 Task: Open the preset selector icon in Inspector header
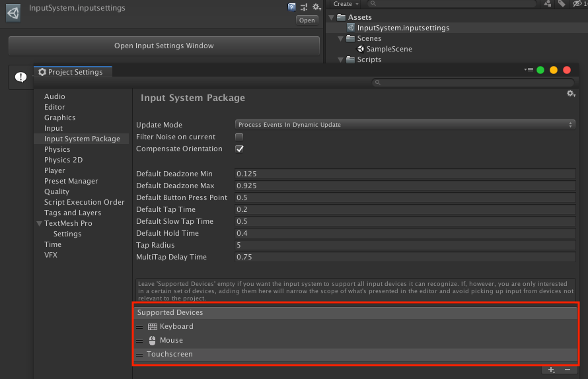(304, 7)
